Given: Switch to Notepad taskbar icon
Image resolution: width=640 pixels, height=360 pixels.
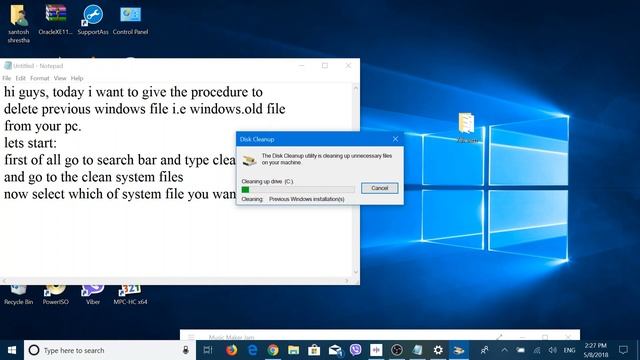Looking at the screenshot, I should point(417,350).
